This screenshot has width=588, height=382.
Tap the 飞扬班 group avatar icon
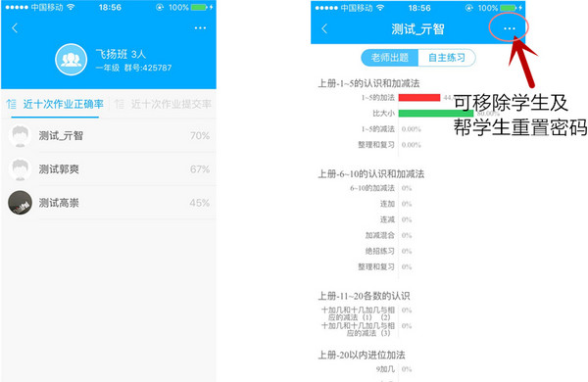click(72, 60)
